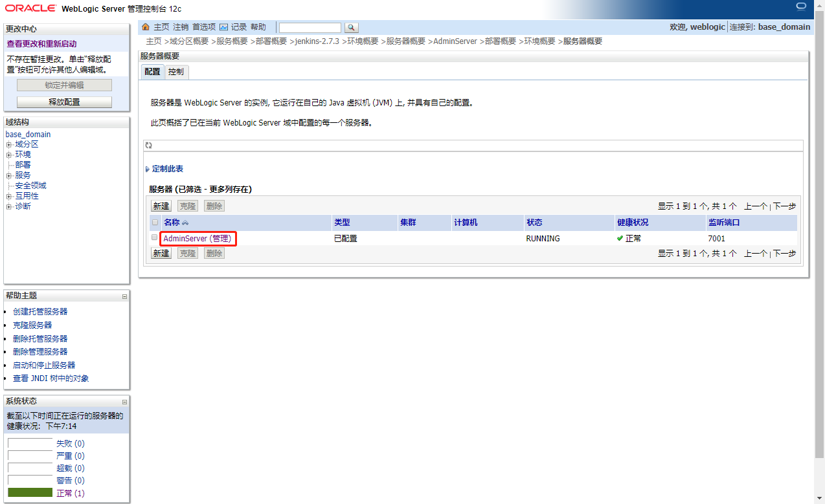Open 删除托管服务器 help link
Screen dimensions: 825x504
point(40,339)
